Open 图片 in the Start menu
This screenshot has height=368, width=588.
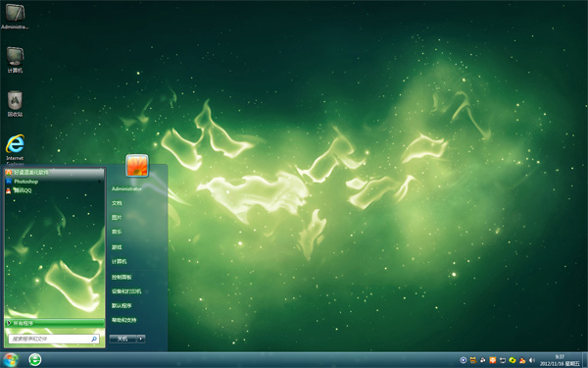[x=117, y=218]
